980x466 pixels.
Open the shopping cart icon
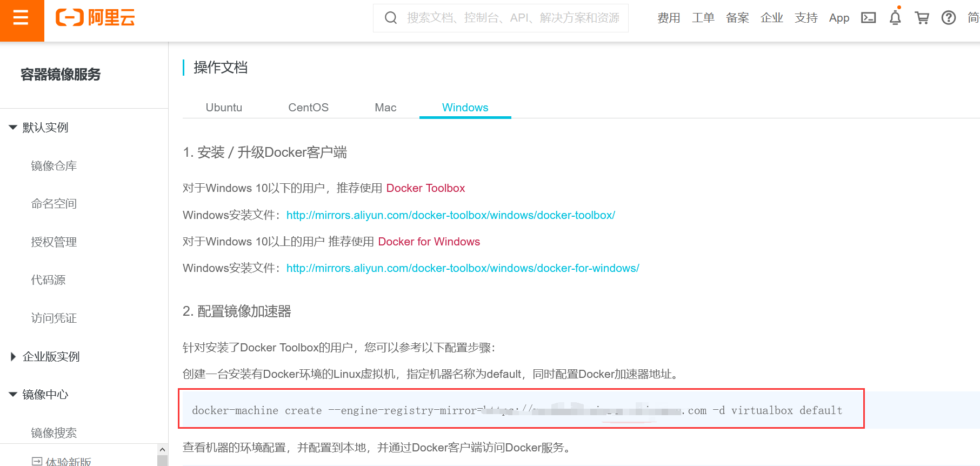(x=922, y=18)
